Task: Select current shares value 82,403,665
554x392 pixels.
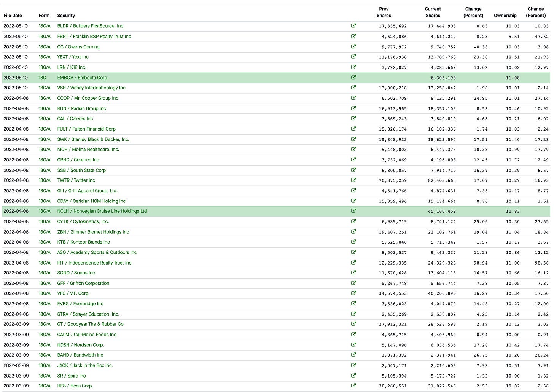Action: [x=442, y=180]
